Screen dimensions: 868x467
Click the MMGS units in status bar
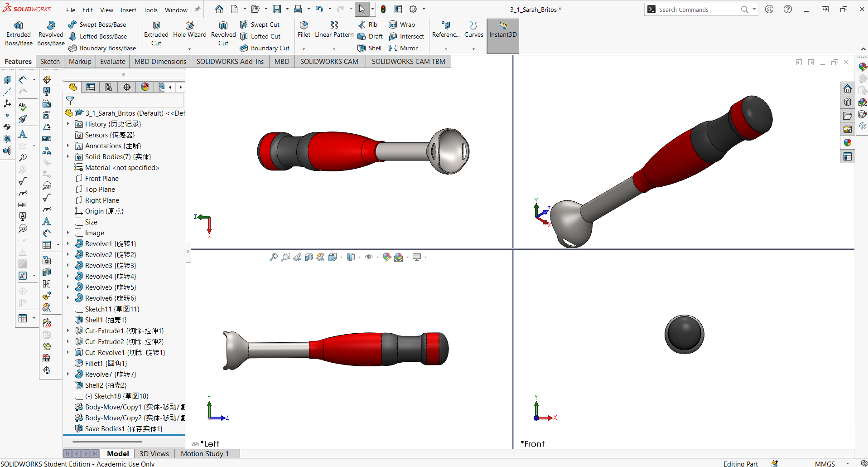click(x=825, y=463)
